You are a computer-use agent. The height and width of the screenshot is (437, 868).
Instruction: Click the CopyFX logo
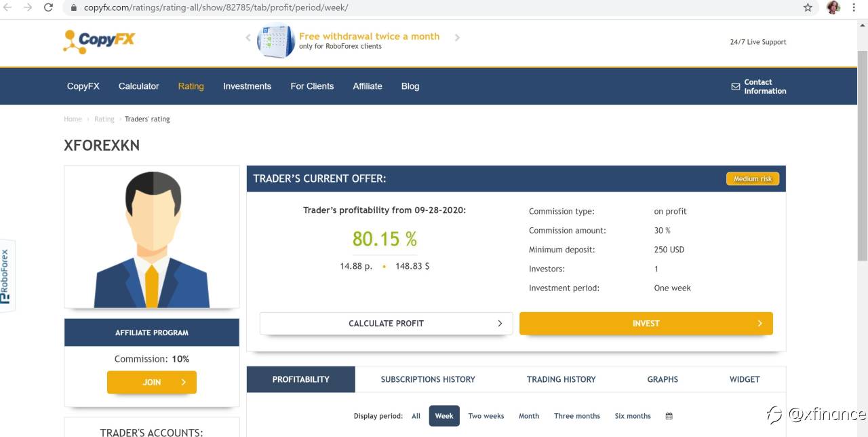[99, 41]
